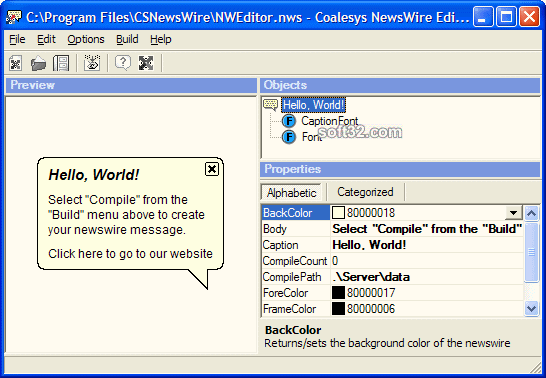Close the NewsWire Editor window
546x378 pixels.
(x=529, y=16)
